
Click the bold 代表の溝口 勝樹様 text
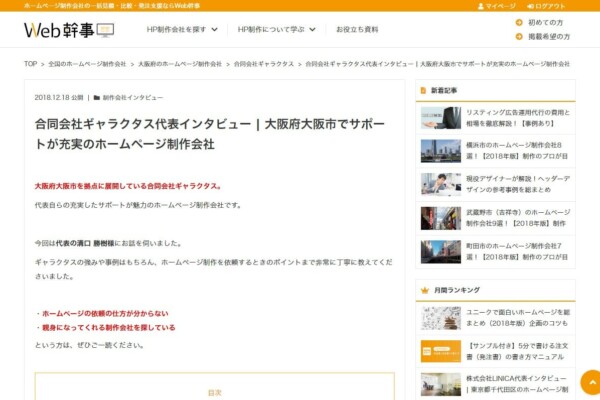point(85,243)
